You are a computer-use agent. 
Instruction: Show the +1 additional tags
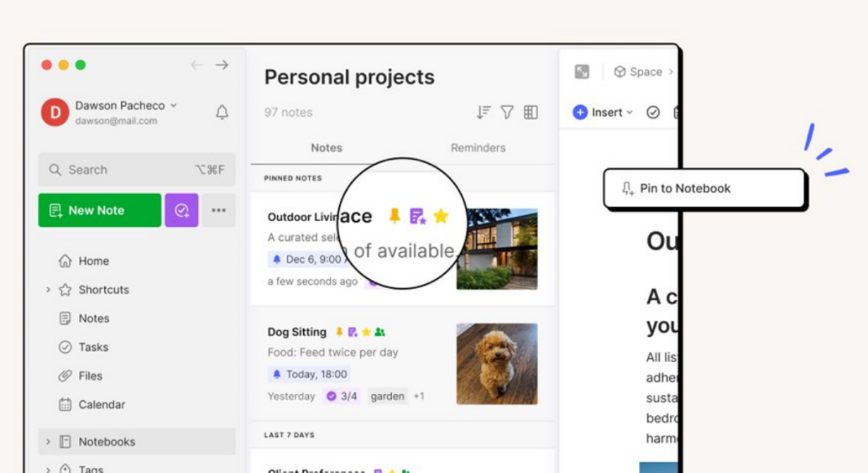[x=419, y=396]
